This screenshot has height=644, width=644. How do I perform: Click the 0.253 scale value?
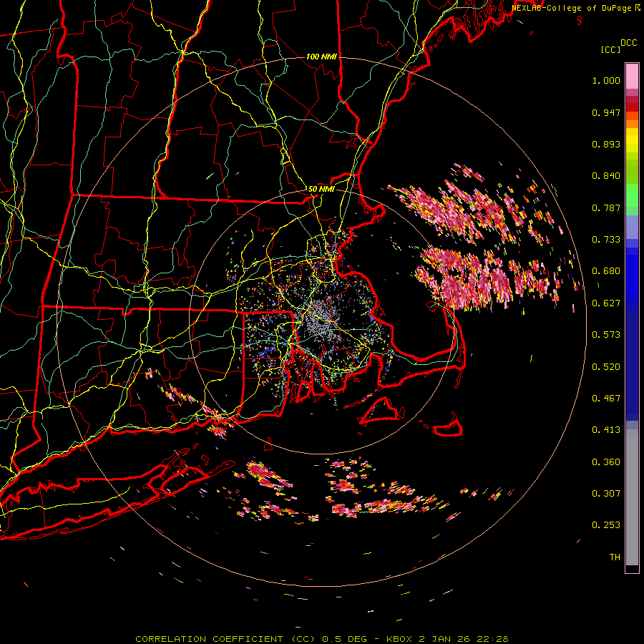[606, 525]
